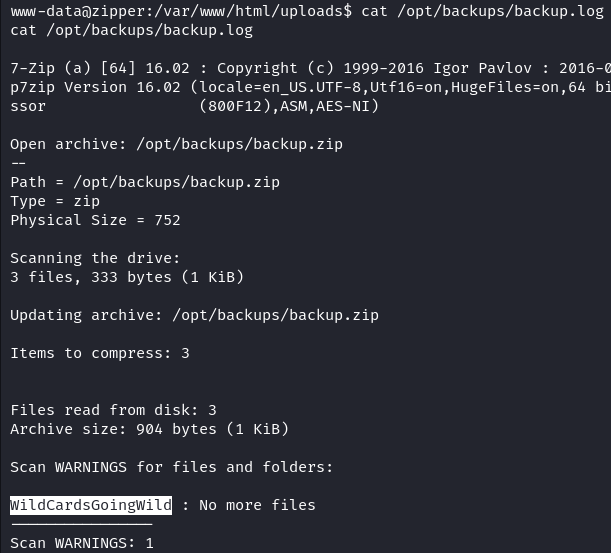
Task: Click the No more files message
Action: 257,505
